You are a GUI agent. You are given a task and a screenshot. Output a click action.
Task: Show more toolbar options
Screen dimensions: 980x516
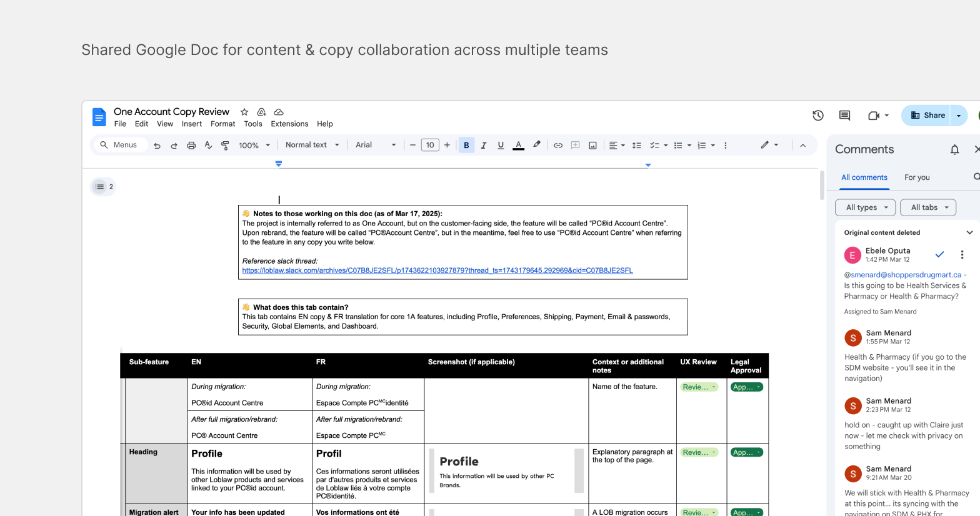(725, 145)
